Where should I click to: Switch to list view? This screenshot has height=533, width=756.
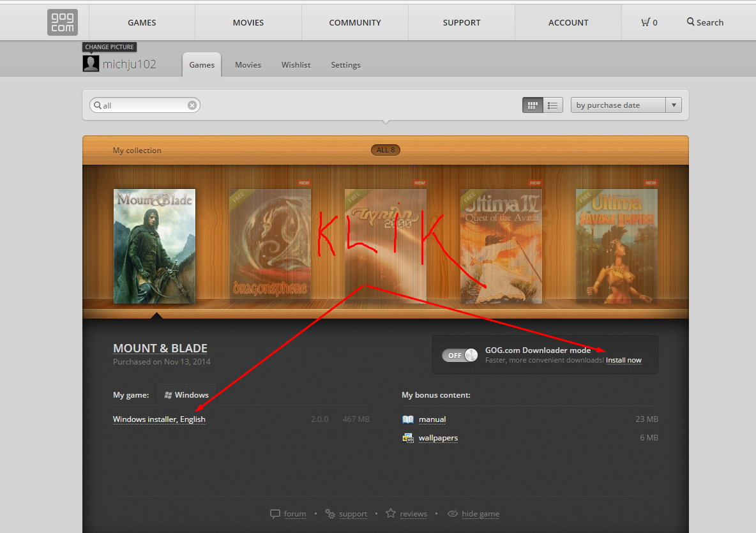553,105
